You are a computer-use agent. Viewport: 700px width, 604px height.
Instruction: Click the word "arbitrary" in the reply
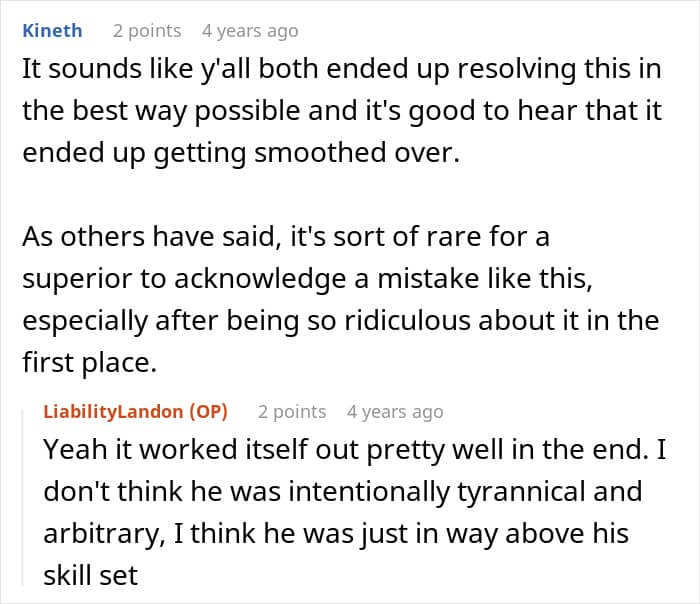tap(104, 534)
